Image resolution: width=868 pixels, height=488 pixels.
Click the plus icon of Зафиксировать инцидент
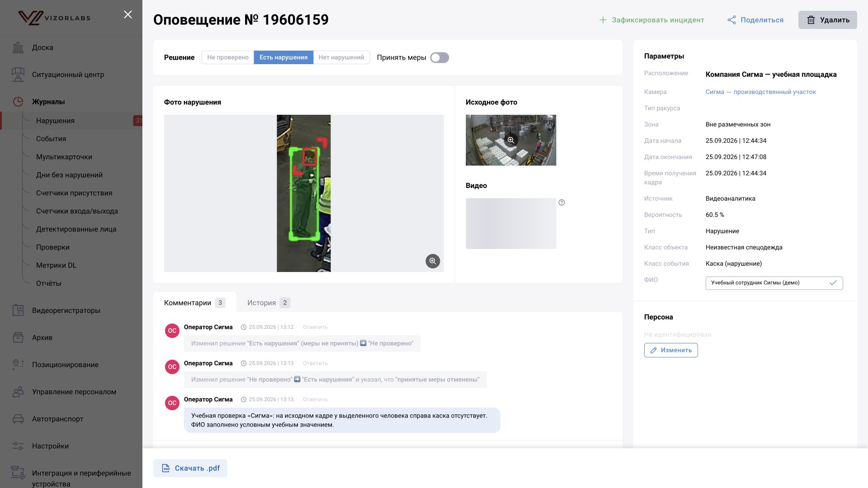[x=603, y=20]
